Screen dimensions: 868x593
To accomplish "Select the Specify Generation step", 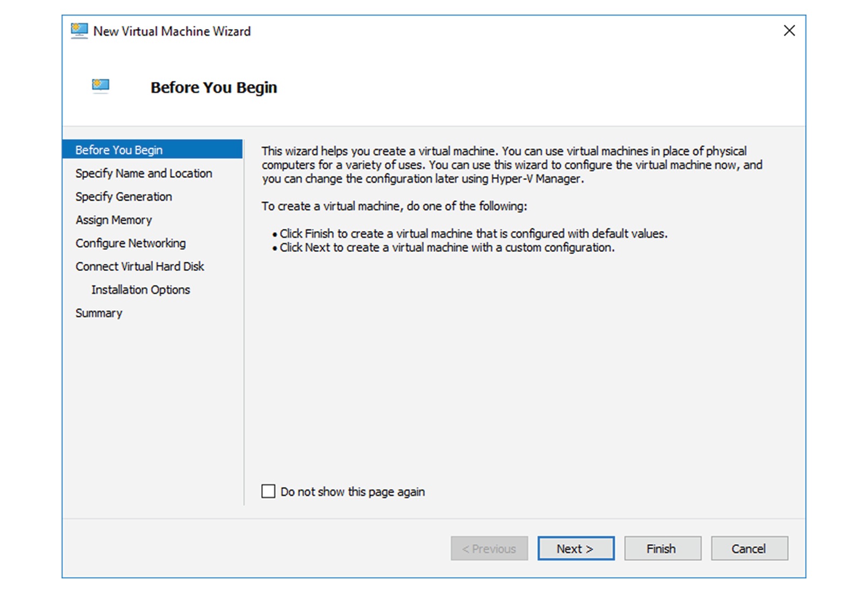I will click(x=123, y=196).
